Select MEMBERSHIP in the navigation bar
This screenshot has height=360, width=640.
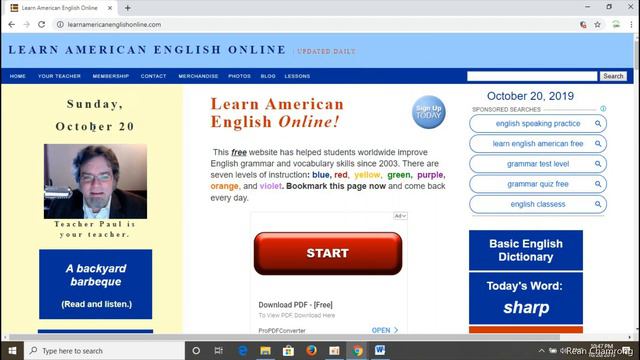coord(111,76)
